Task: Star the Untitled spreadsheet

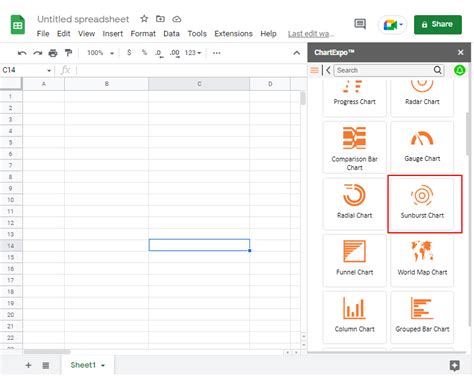Action: tap(144, 19)
